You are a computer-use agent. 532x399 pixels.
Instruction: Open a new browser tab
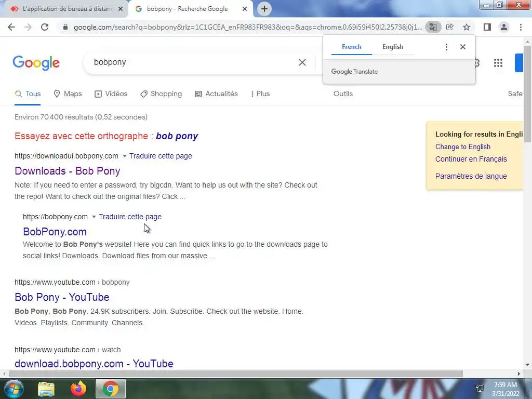pyautogui.click(x=264, y=9)
